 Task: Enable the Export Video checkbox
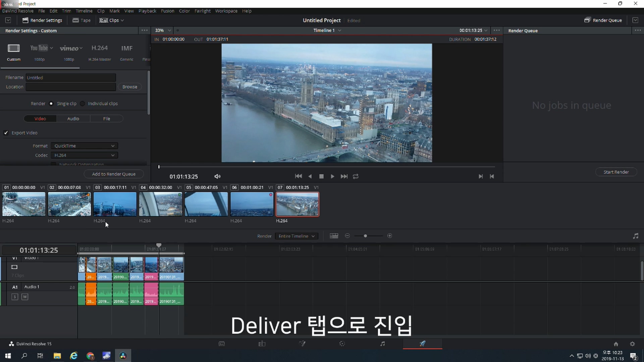(x=6, y=133)
